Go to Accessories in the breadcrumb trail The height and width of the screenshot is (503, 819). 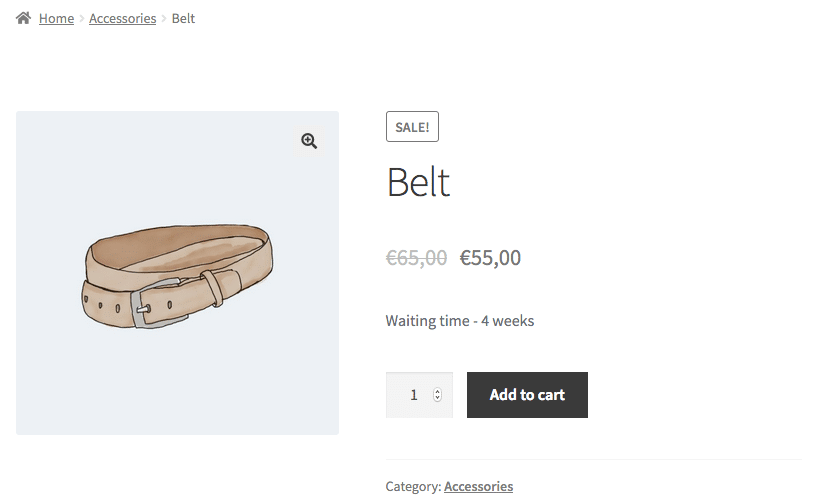click(122, 18)
